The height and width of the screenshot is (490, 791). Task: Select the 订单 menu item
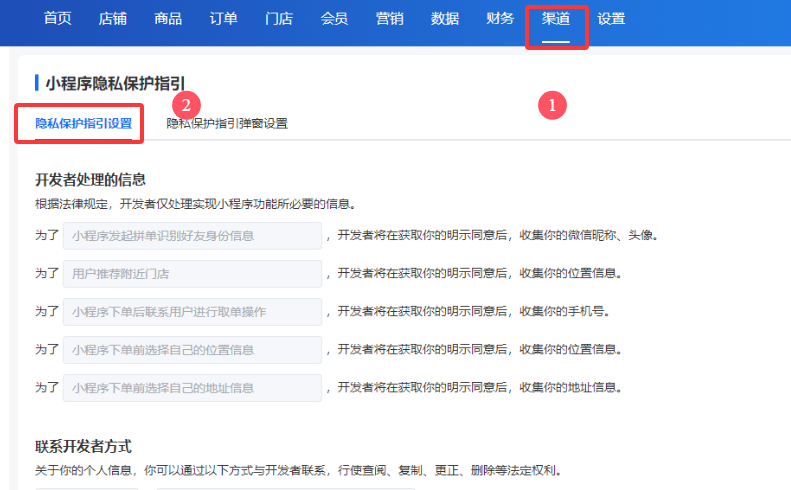coord(223,19)
